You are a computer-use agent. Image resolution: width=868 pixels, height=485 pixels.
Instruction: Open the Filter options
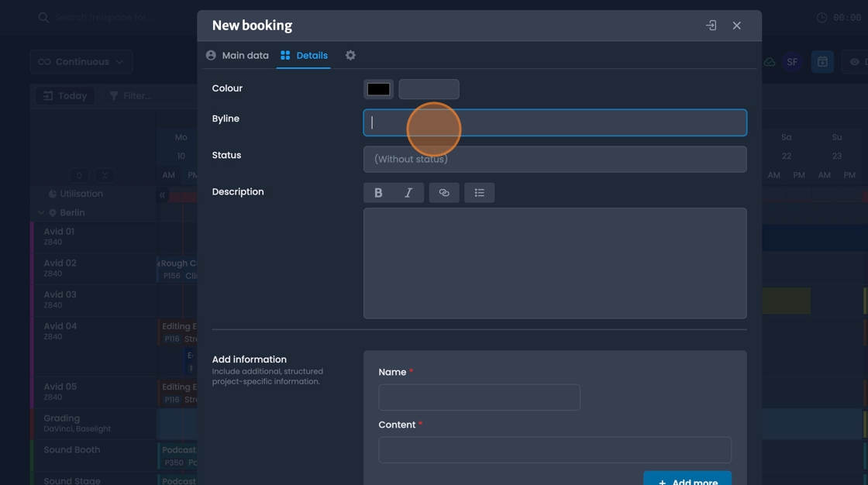pyautogui.click(x=130, y=95)
